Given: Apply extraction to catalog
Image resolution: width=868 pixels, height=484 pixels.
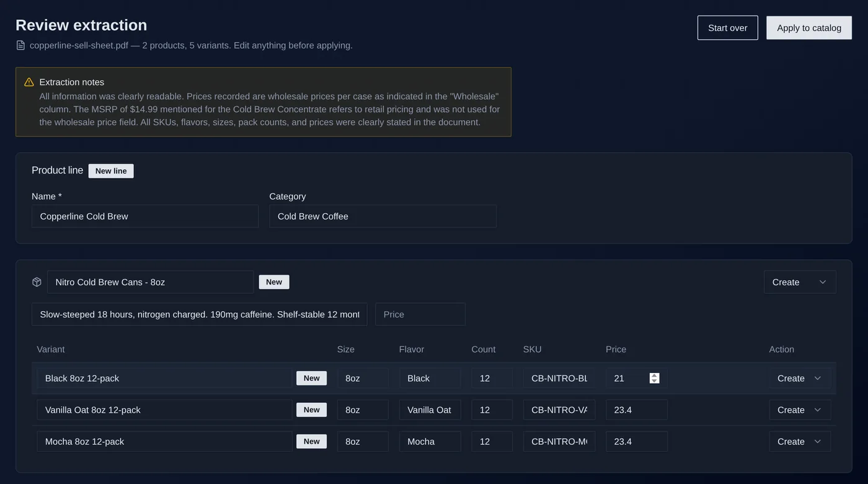Looking at the screenshot, I should pyautogui.click(x=808, y=28).
